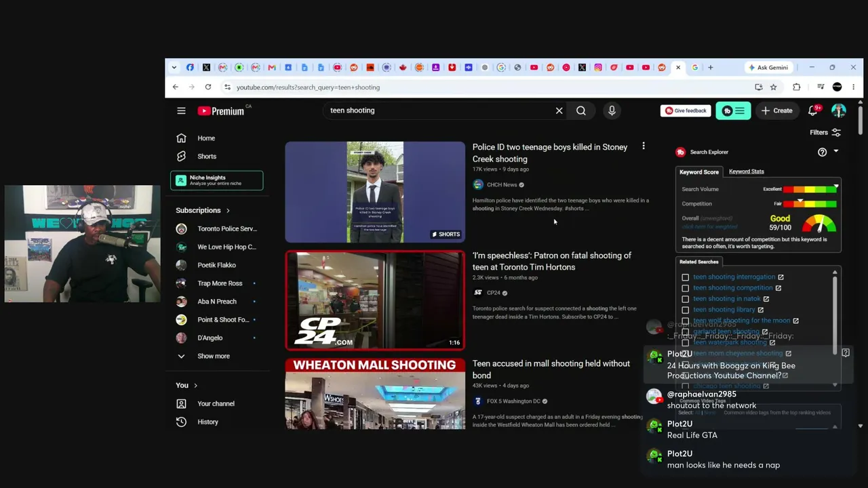This screenshot has height=488, width=868.
Task: Open the YouTube guide hamburger menu
Action: 181,110
